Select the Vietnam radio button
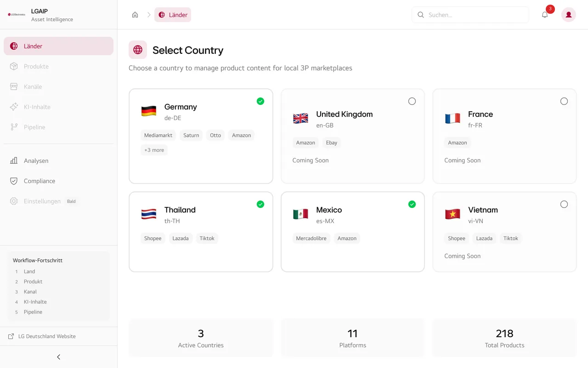The image size is (588, 368). pyautogui.click(x=564, y=204)
